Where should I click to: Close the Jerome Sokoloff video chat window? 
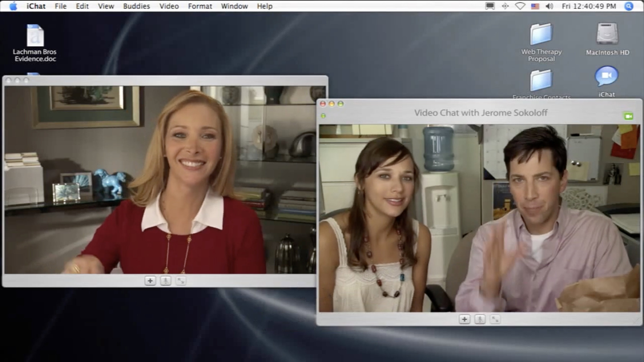[x=323, y=104]
